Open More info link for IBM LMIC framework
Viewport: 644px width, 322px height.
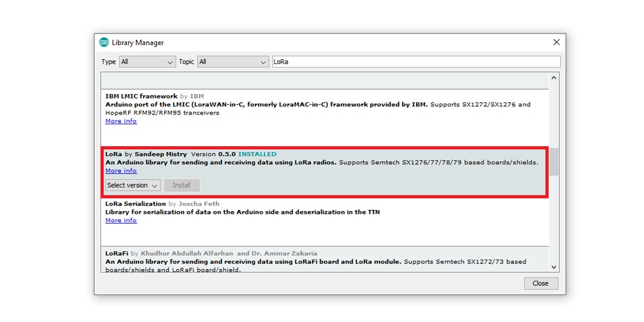coord(121,121)
